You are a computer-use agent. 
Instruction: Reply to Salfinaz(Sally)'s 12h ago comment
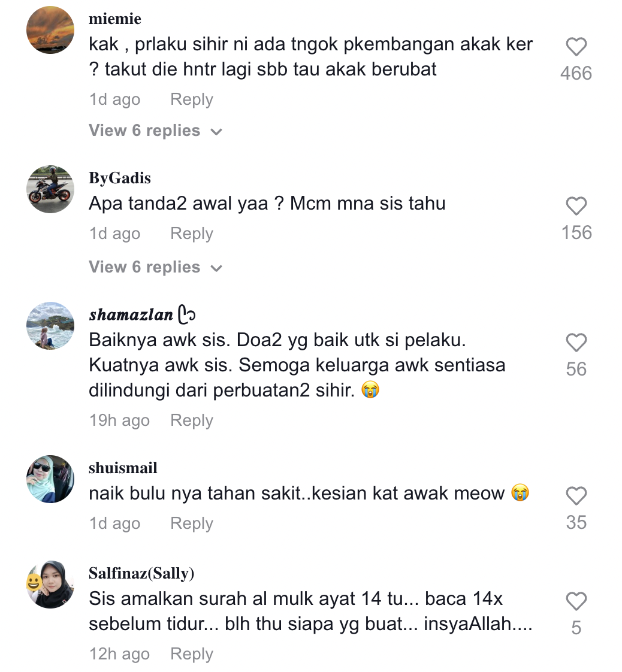tap(192, 654)
